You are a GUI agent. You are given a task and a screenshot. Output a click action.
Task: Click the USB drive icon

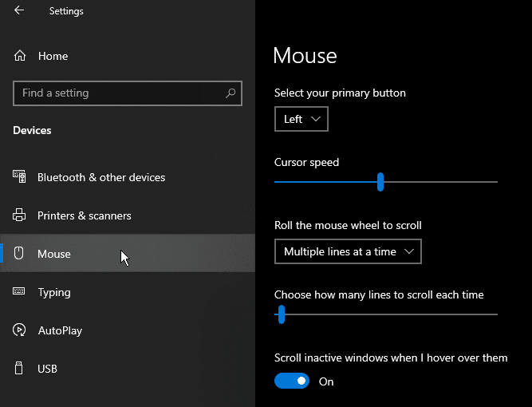click(19, 369)
